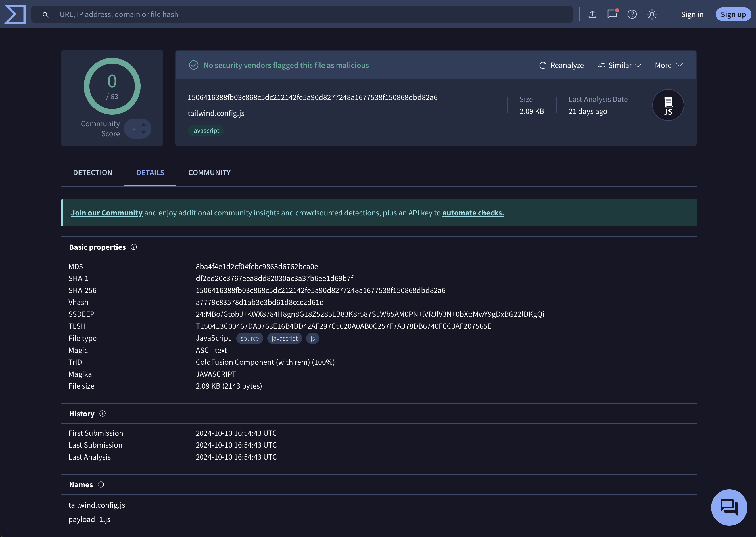Switch to the DETECTION tab
The image size is (756, 537).
pos(93,173)
